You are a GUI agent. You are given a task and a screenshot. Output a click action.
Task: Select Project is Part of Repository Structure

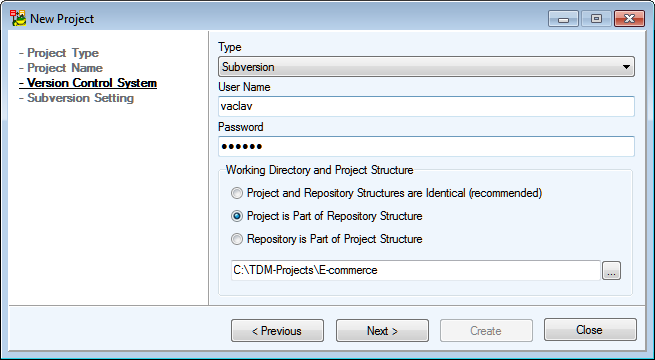pyautogui.click(x=237, y=216)
